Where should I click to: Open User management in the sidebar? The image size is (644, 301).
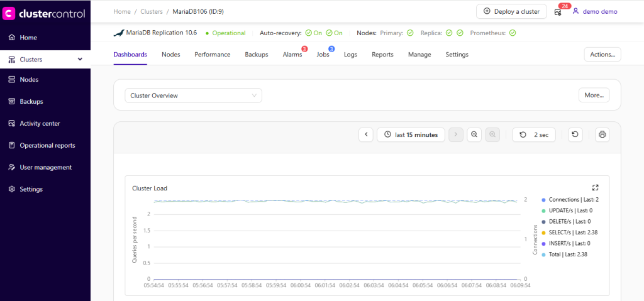pos(45,167)
